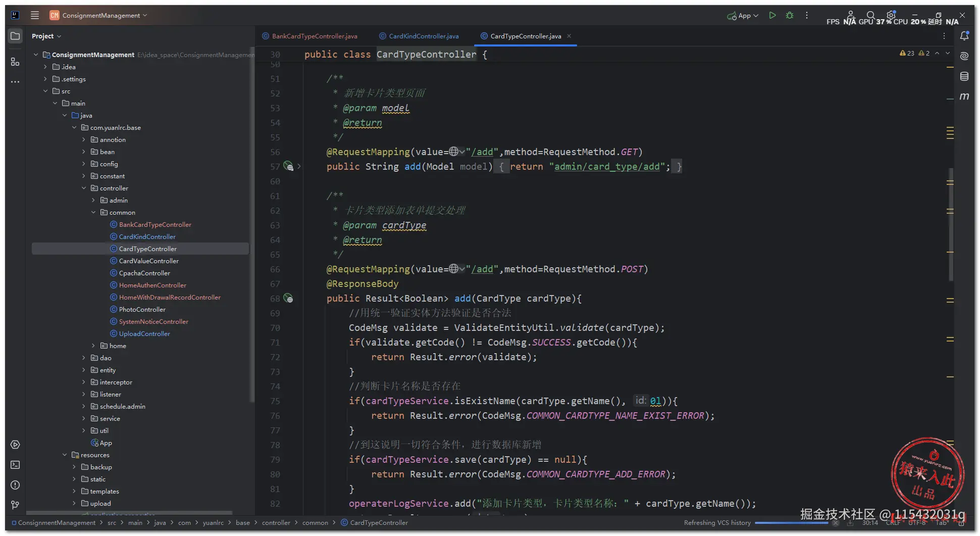Viewport: 980px width, 536px height.
Task: Open the Structure tool window
Action: click(x=15, y=62)
